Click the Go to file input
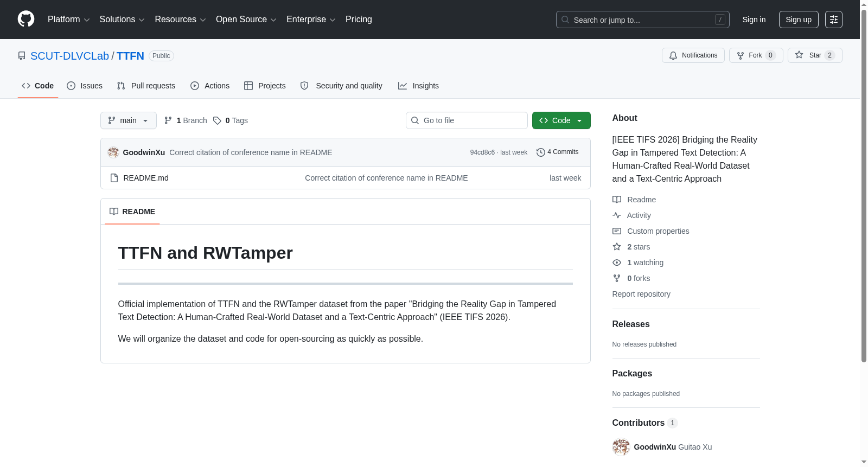The width and height of the screenshot is (868, 467). click(x=467, y=120)
